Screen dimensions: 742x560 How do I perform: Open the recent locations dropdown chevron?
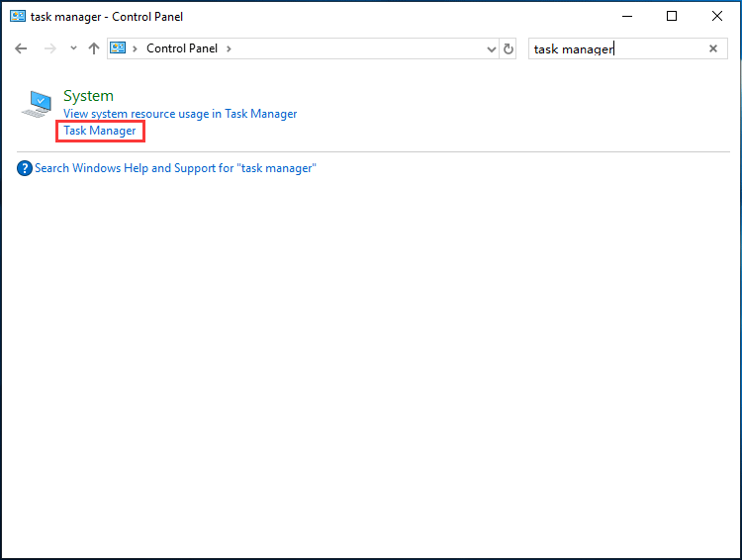click(73, 47)
